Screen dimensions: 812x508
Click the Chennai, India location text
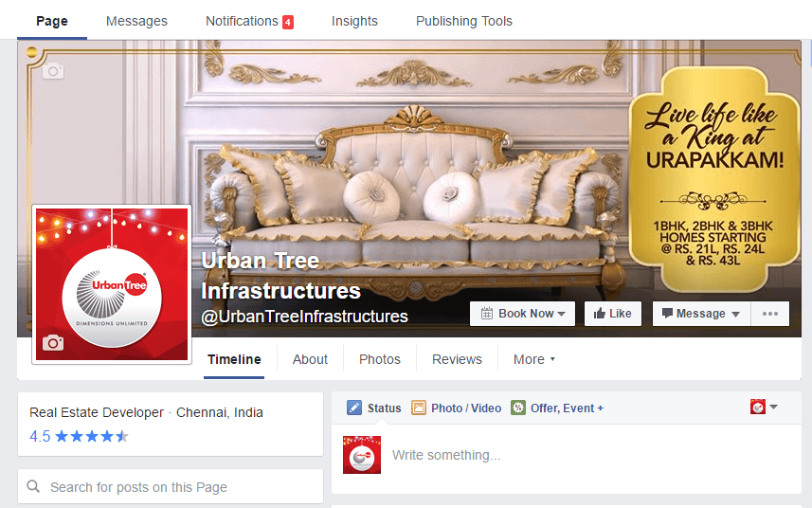(x=220, y=412)
